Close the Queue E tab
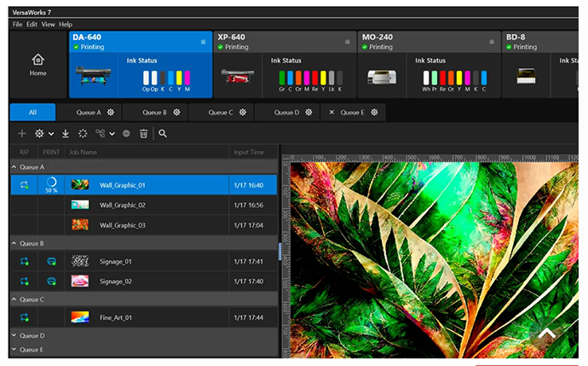Screen dimensions: 588x366 [x=331, y=113]
